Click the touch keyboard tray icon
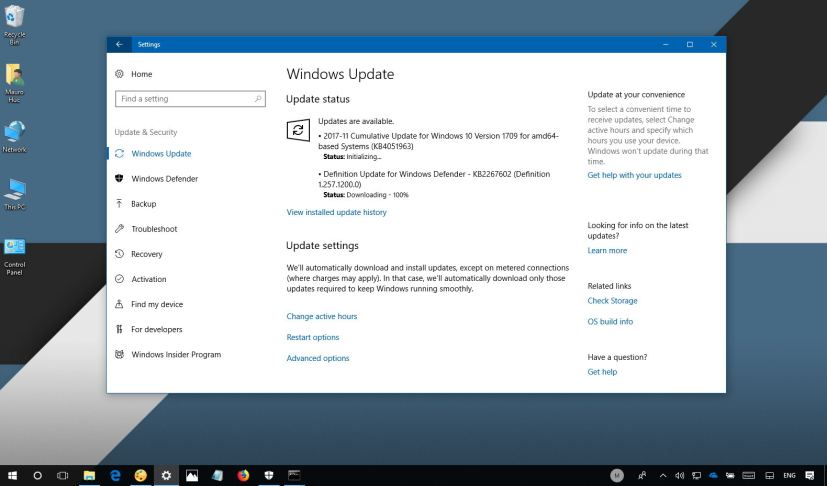The height and width of the screenshot is (486, 827). (x=748, y=475)
